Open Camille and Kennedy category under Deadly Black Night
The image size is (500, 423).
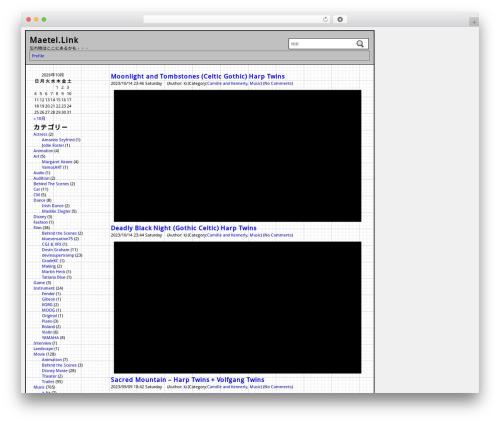click(x=227, y=235)
